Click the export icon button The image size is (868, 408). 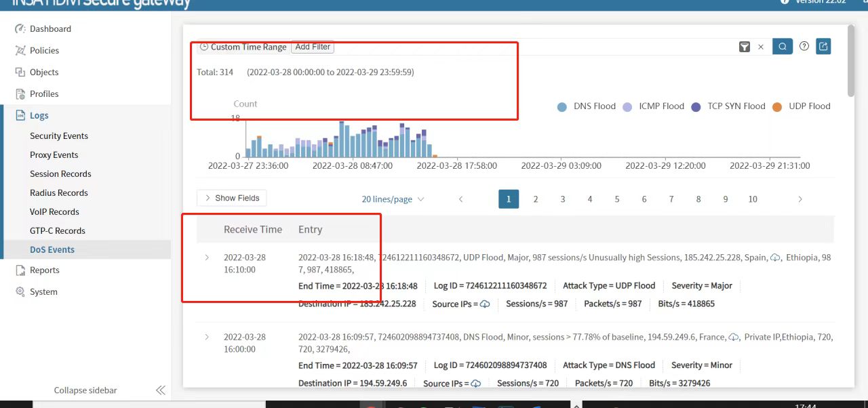coord(823,46)
